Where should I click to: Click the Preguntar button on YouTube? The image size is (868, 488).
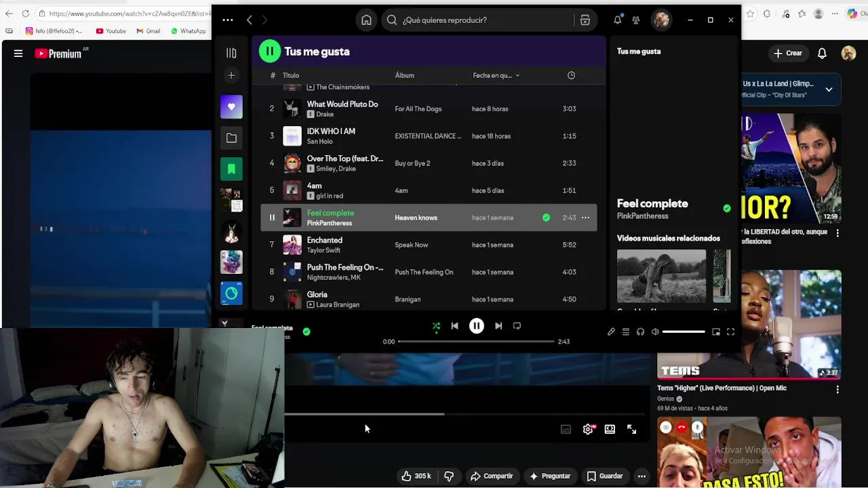[550, 476]
